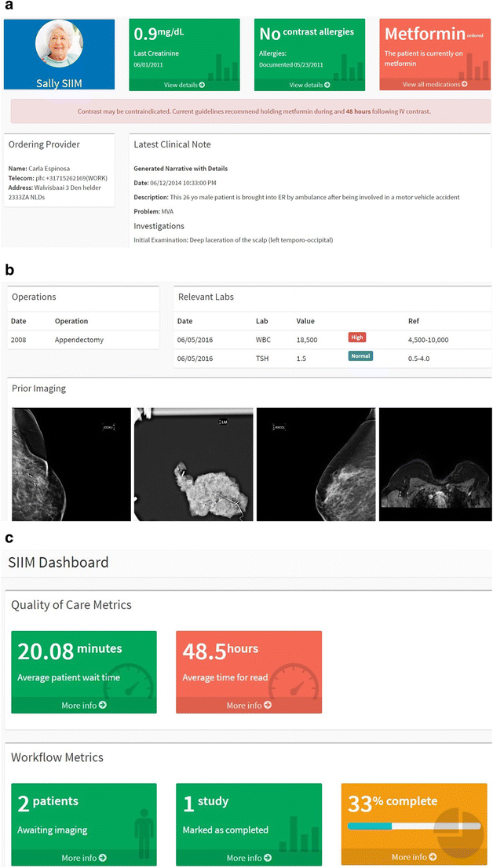Click the Normal badge for TSH lab
Image resolution: width=493 pixels, height=868 pixels.
tap(360, 356)
